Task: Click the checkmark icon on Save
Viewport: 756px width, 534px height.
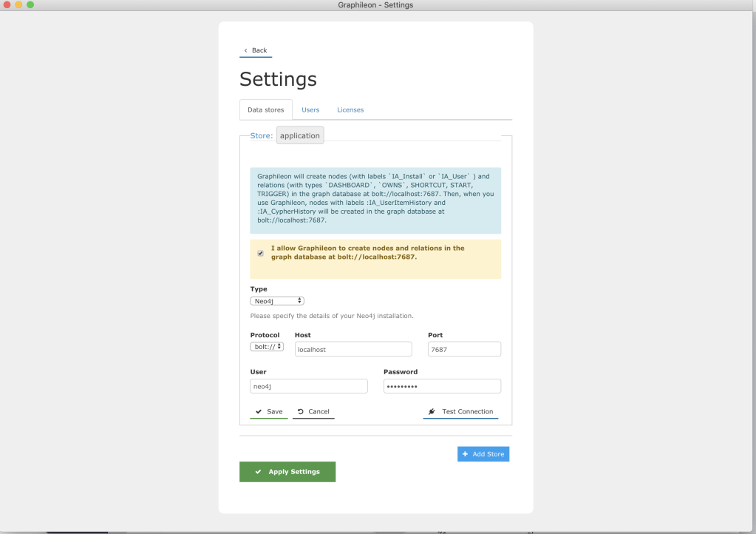Action: [x=258, y=411]
